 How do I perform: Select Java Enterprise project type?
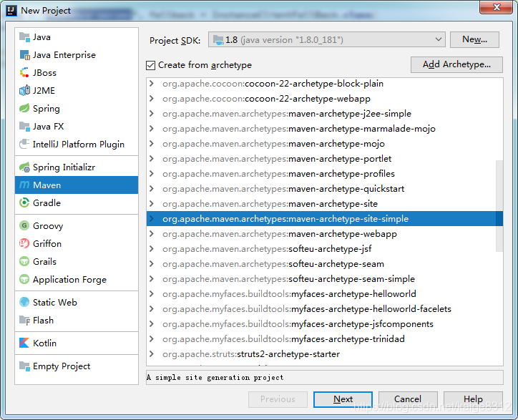coord(77,55)
